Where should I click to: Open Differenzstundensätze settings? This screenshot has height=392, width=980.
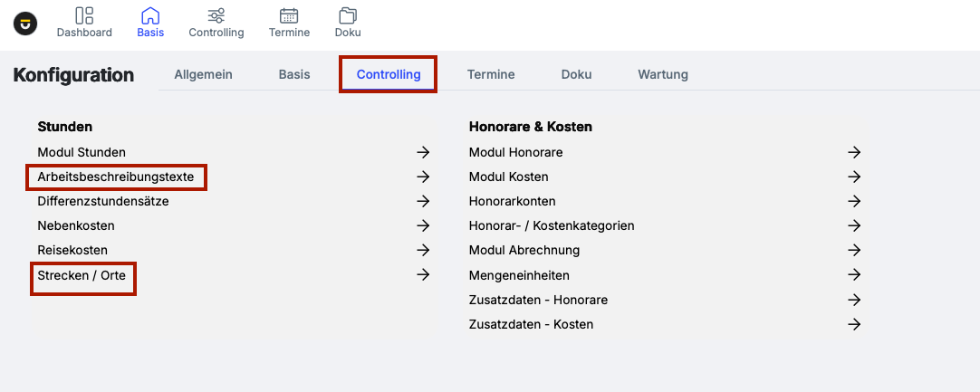[103, 201]
